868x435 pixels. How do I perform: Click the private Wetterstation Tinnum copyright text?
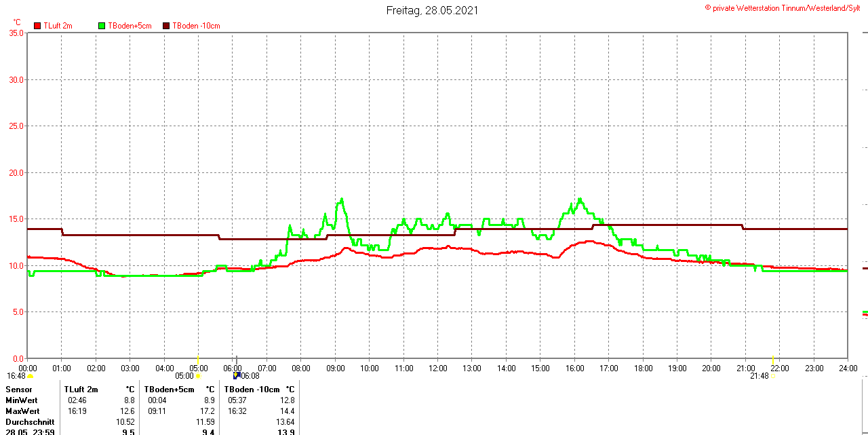(787, 8)
